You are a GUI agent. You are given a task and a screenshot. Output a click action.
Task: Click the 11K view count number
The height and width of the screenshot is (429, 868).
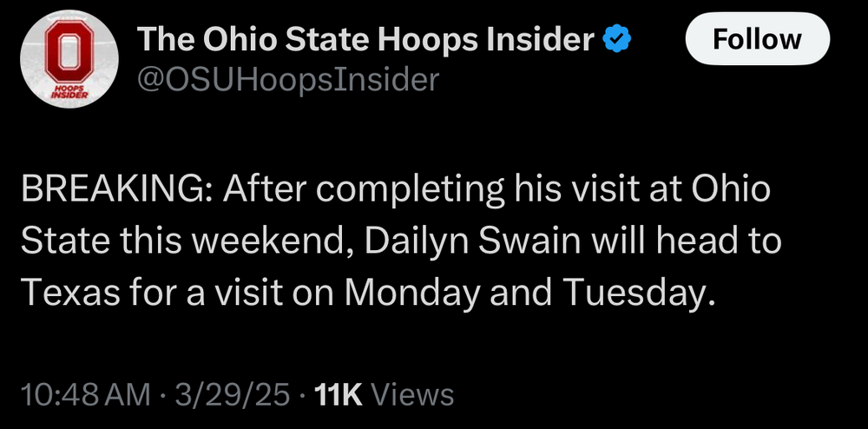pyautogui.click(x=339, y=395)
